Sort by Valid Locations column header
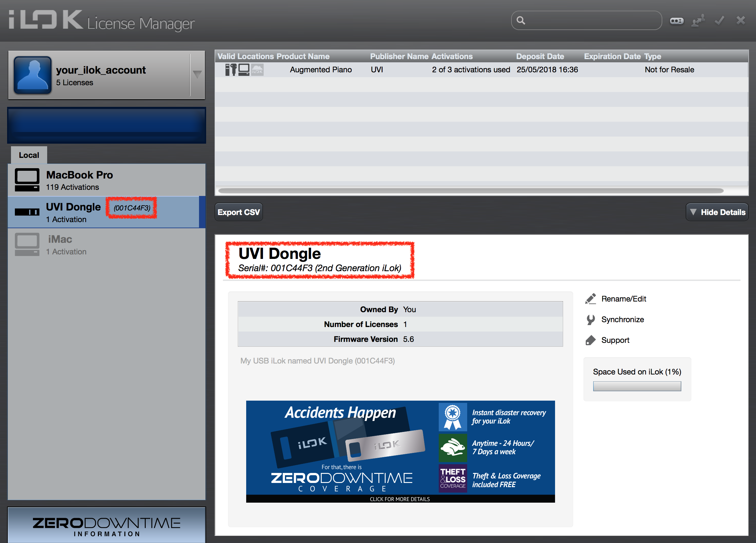756x543 pixels. [245, 56]
